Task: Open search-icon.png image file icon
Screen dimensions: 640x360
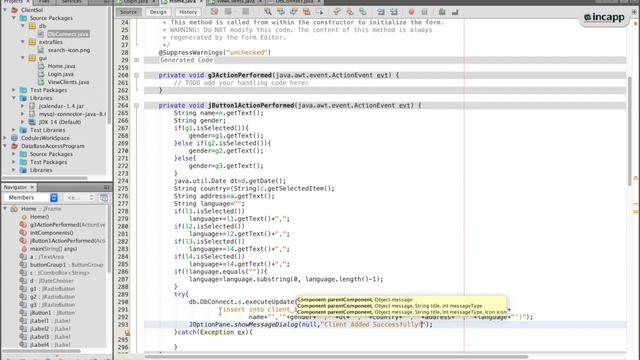Action: click(41, 50)
